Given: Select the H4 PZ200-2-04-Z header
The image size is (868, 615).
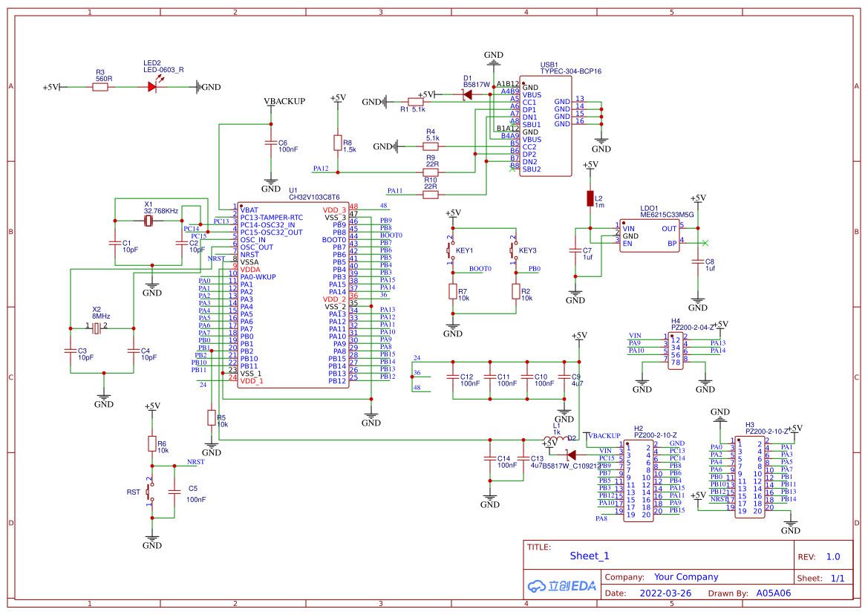Looking at the screenshot, I should pyautogui.click(x=676, y=351).
